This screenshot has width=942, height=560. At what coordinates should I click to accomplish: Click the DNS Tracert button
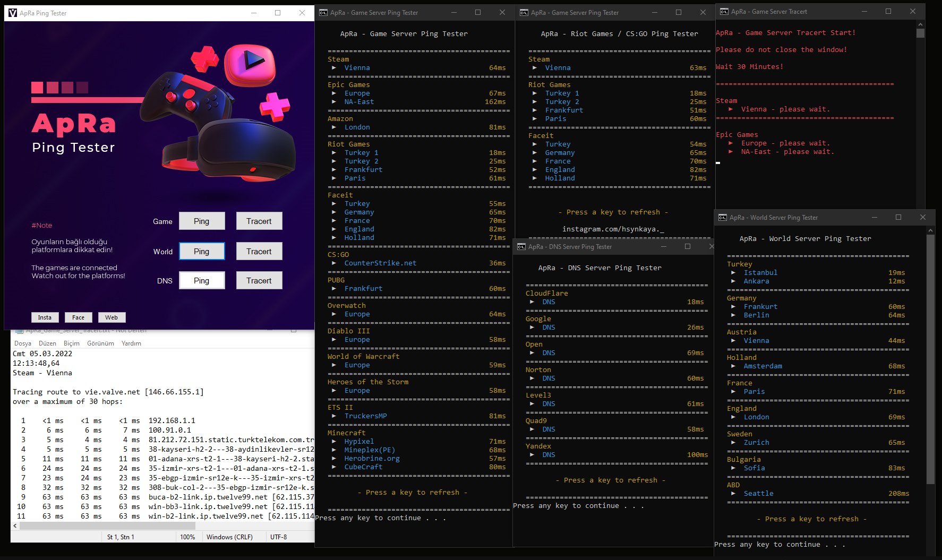tap(259, 281)
